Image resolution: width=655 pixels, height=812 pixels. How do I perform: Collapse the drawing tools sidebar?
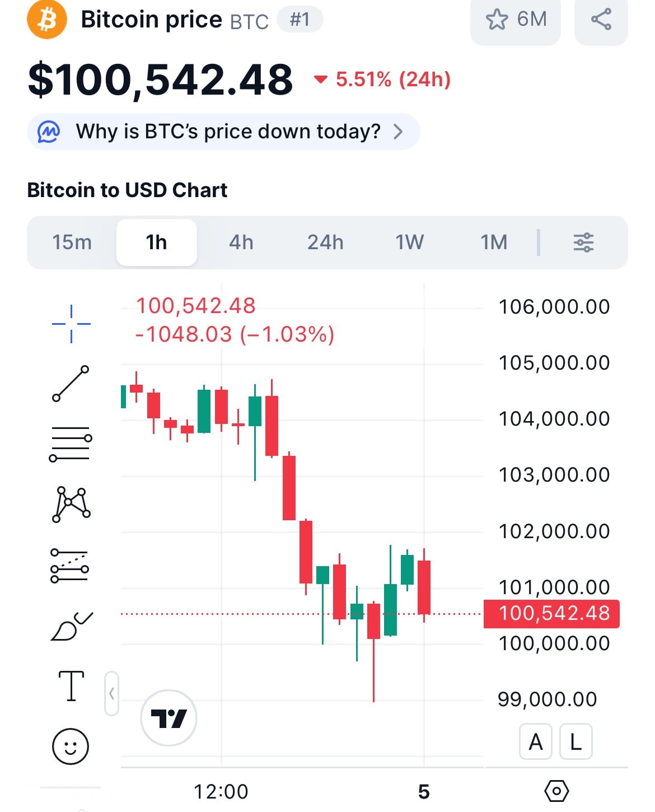point(111,693)
